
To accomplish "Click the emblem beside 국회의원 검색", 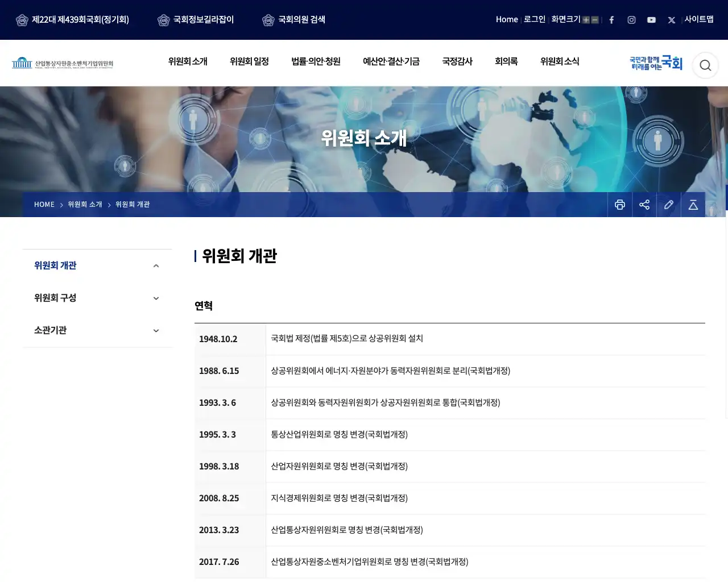I will click(x=268, y=20).
